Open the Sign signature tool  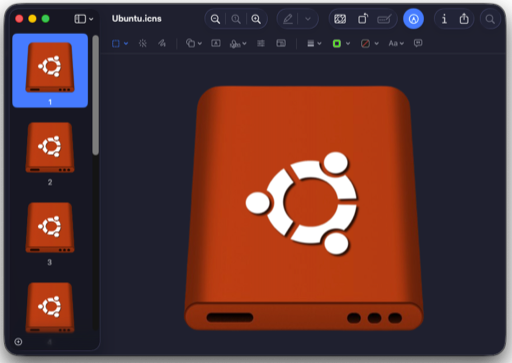[x=235, y=44]
